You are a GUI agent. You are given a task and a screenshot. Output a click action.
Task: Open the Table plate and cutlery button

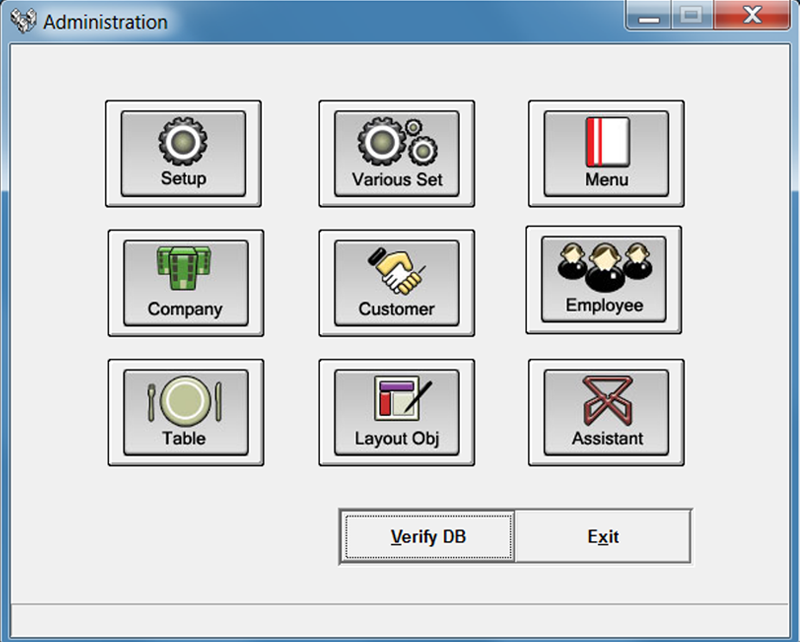pos(186,412)
